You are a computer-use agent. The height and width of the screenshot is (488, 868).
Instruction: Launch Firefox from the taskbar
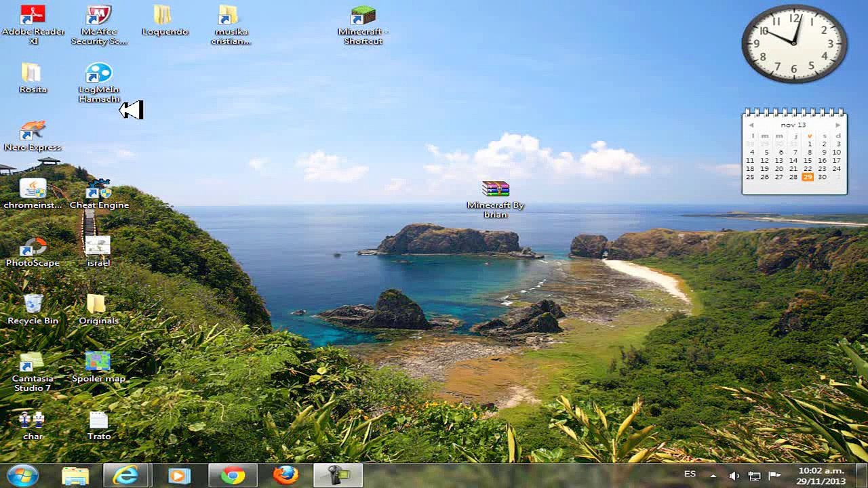click(x=285, y=475)
